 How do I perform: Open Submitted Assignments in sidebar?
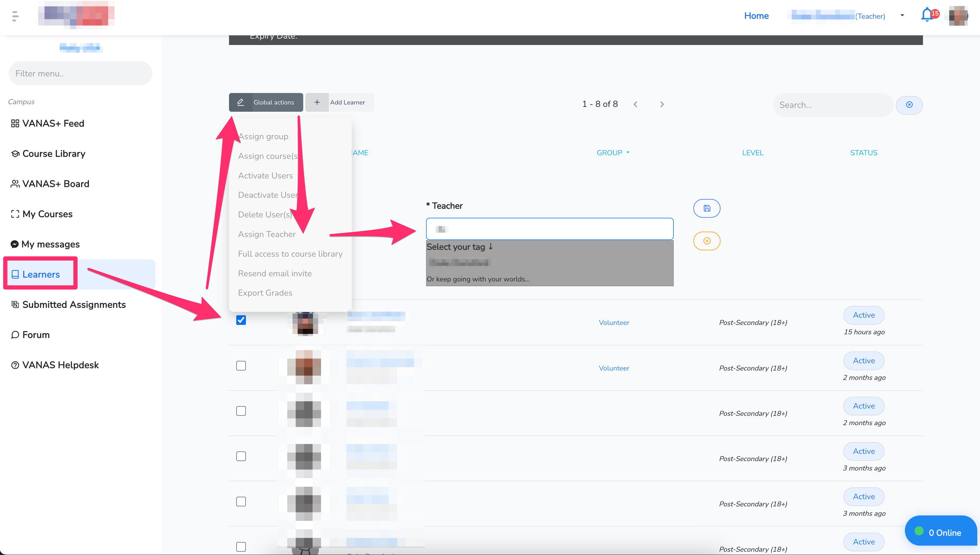74,305
